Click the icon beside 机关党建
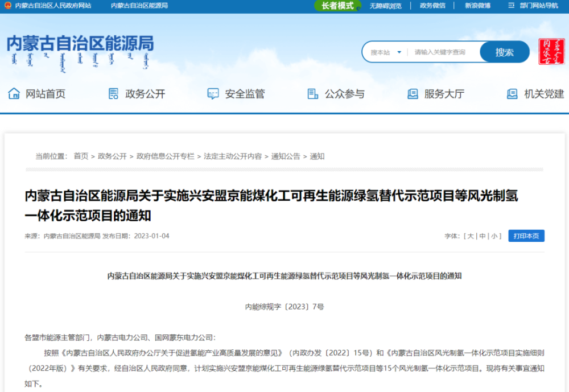The image size is (569, 392). [x=512, y=94]
